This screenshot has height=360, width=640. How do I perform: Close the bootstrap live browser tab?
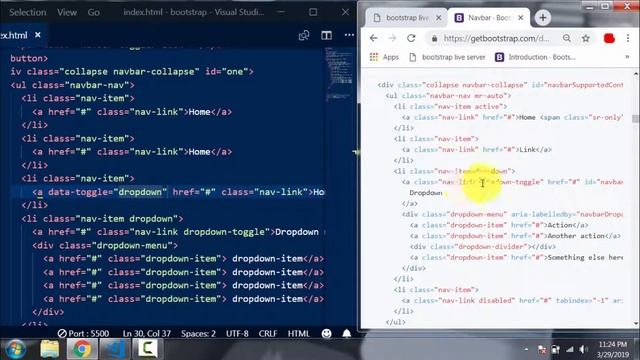pyautogui.click(x=438, y=18)
